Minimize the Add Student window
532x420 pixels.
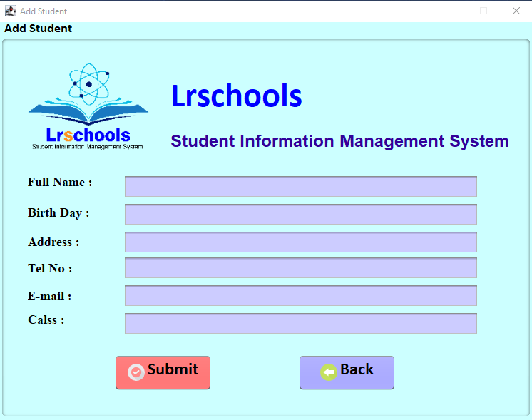pyautogui.click(x=451, y=11)
